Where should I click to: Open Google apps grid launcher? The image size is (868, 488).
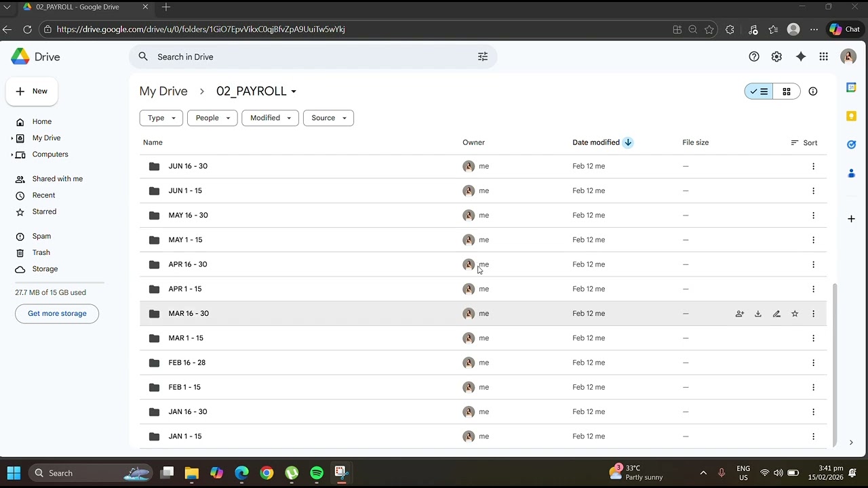pos(823,57)
